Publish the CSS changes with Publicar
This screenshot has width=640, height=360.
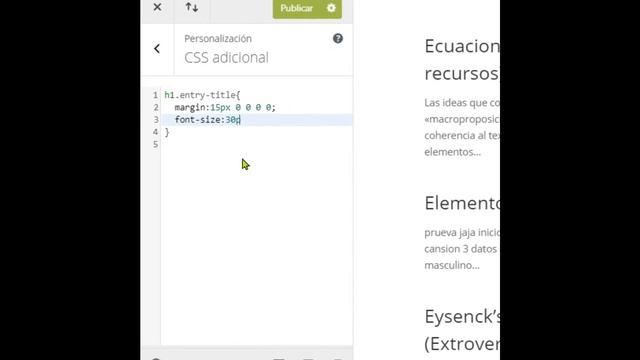(297, 8)
